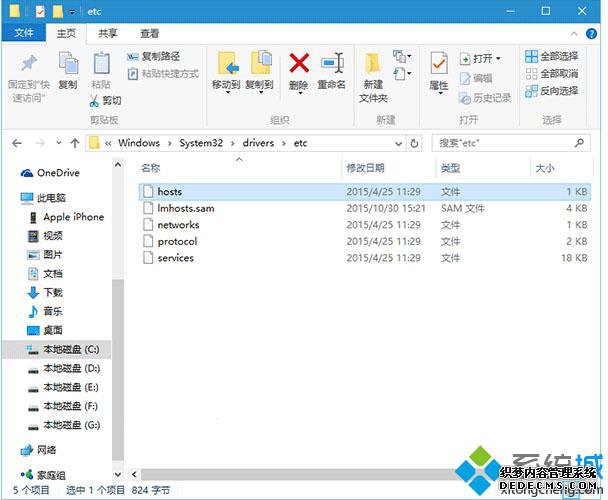Click Edit (编辑) in ribbon
The height and width of the screenshot is (500, 608).
476,78
